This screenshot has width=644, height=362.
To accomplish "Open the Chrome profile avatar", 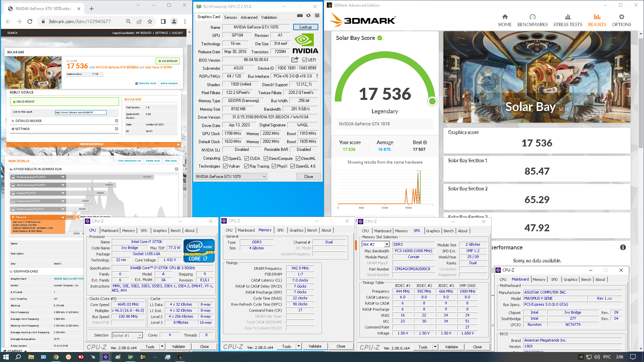I will 174,21.
